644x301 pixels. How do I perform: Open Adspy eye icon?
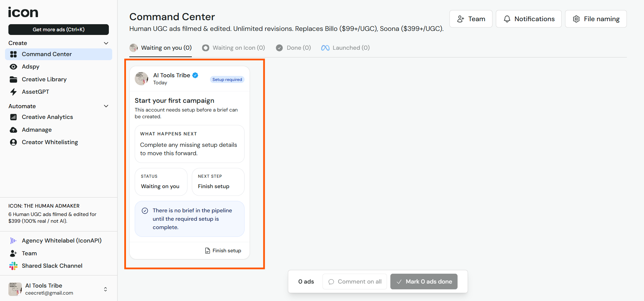13,67
